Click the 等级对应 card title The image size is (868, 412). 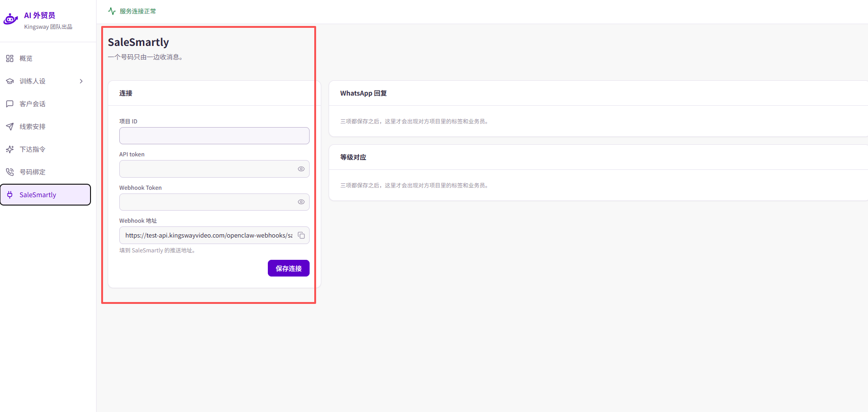[353, 157]
